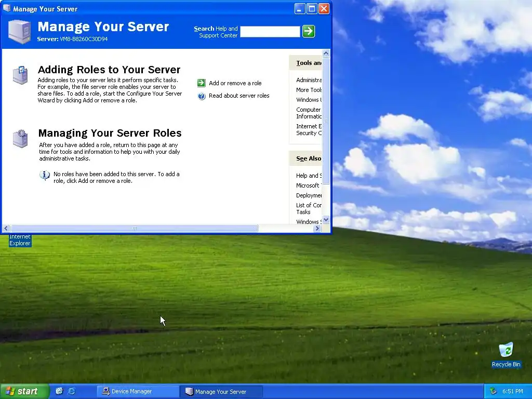This screenshot has height=399, width=532.
Task: Click Computer Information link
Action: tap(309, 113)
